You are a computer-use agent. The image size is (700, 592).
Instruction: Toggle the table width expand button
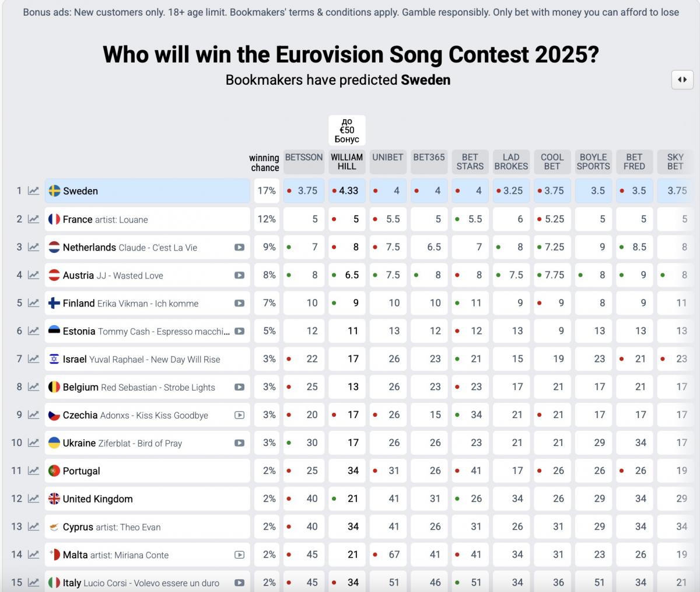point(682,80)
